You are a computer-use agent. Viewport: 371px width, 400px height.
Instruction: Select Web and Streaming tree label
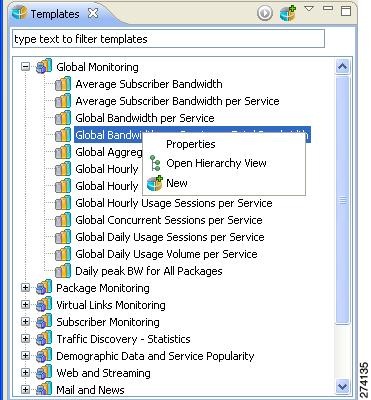[x=104, y=373]
